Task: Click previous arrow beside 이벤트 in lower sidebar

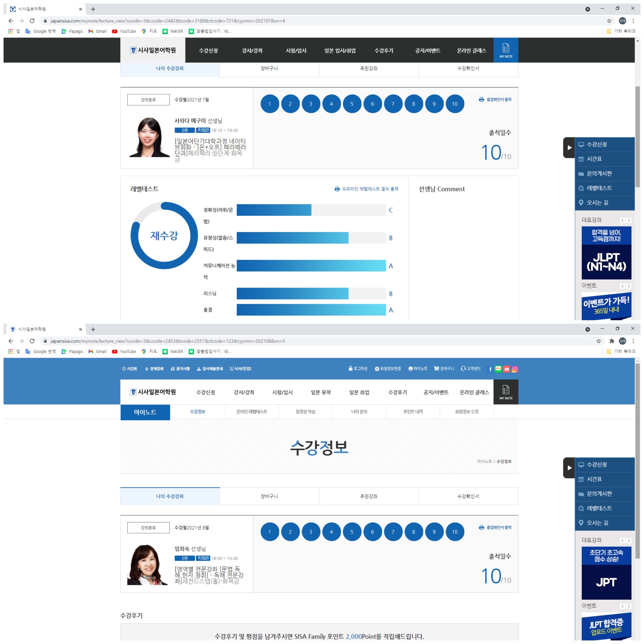Action: pyautogui.click(x=622, y=606)
